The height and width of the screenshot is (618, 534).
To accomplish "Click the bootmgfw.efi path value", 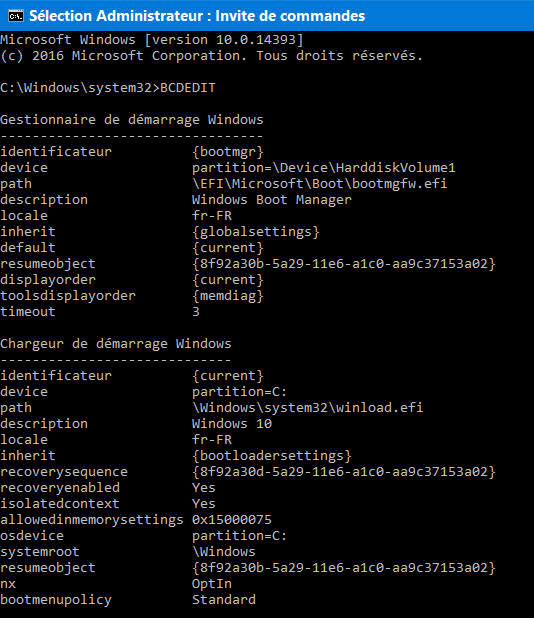I will 320,184.
